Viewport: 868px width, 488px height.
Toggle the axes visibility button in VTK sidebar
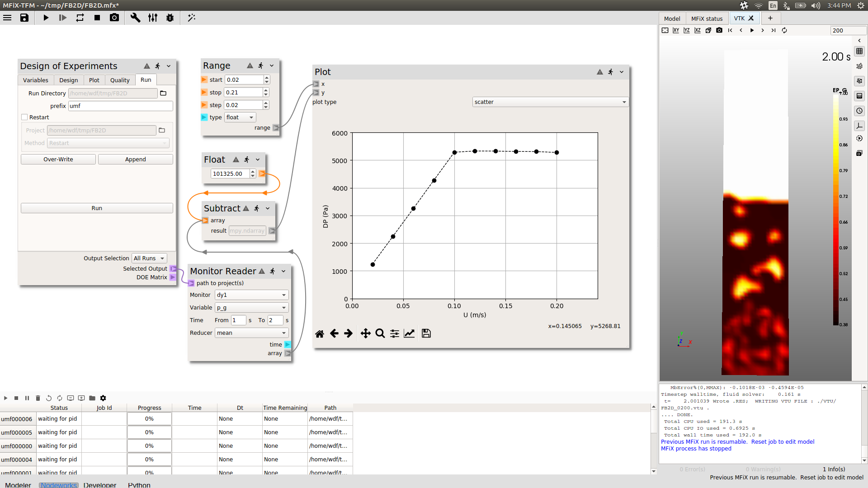tap(859, 126)
